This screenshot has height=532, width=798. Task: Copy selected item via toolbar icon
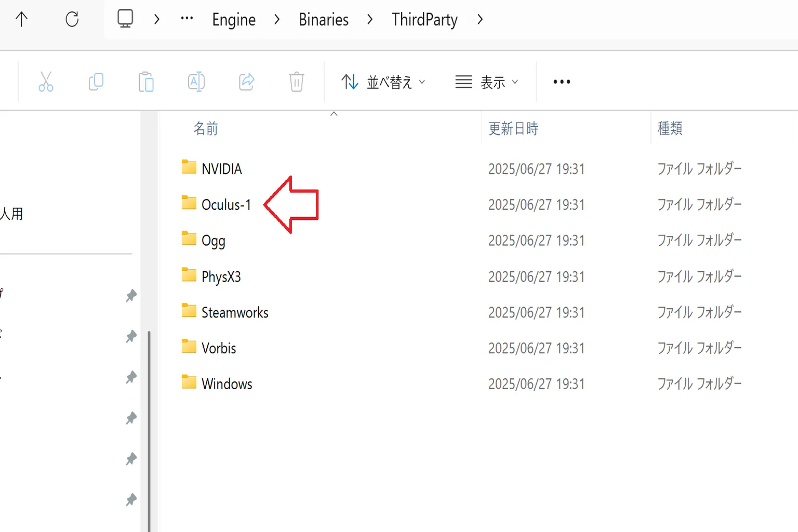click(96, 82)
